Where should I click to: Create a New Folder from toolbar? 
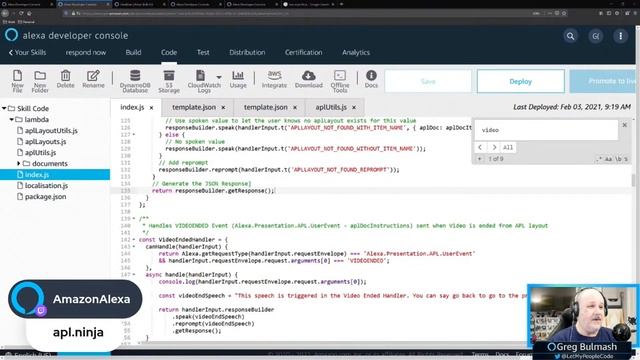tap(40, 81)
